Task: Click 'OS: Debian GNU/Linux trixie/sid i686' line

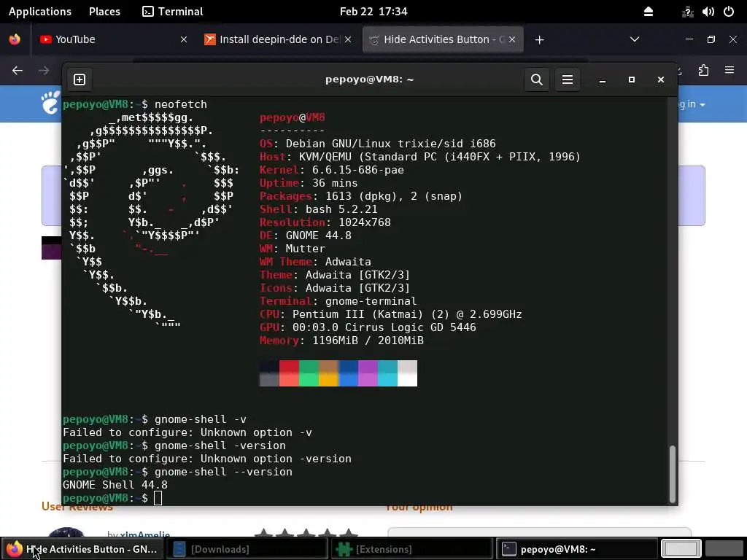Action: tap(378, 144)
